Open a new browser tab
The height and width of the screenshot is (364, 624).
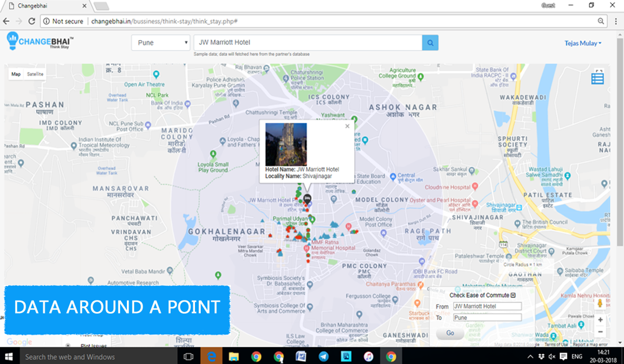click(101, 6)
